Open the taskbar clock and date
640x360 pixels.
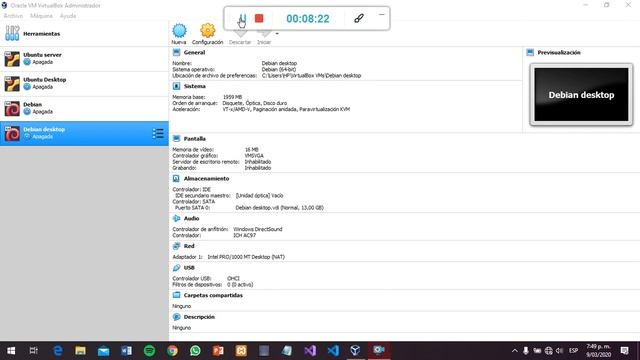(598, 351)
